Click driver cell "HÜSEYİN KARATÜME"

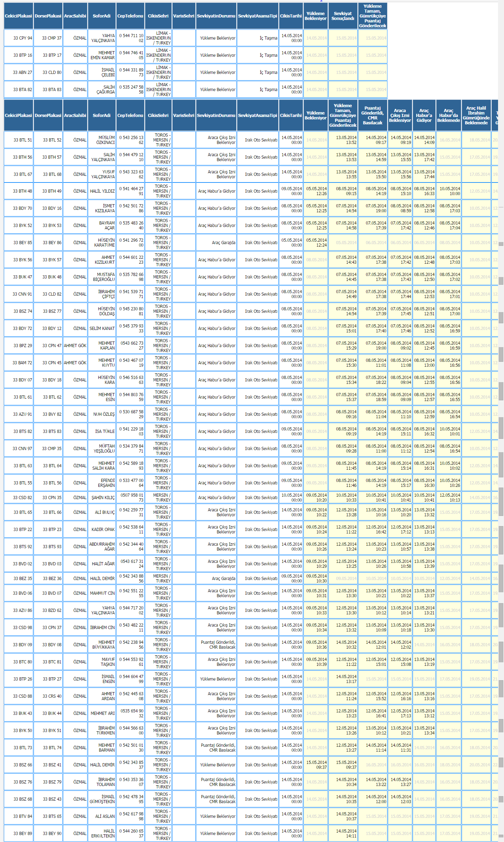point(101,242)
